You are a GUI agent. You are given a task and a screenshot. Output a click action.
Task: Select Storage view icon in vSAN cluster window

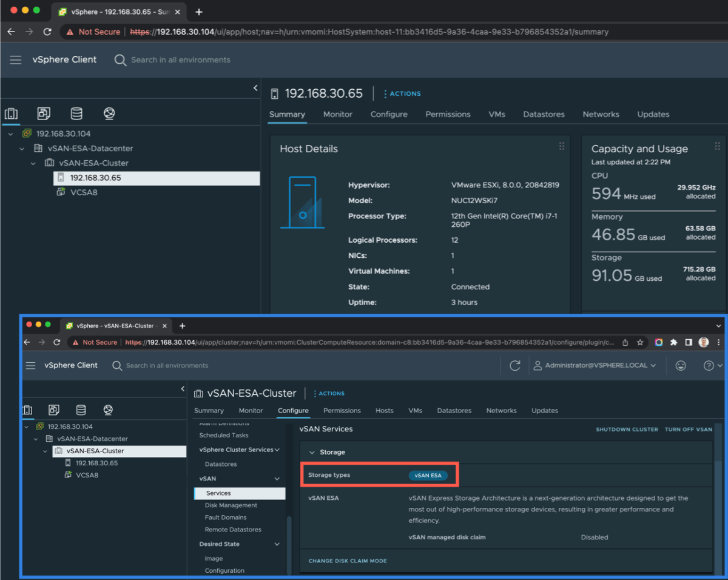point(81,410)
